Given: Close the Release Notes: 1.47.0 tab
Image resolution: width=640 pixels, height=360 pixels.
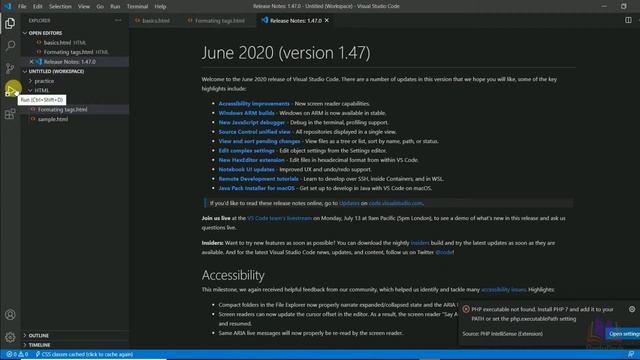Looking at the screenshot, I should 327,20.
